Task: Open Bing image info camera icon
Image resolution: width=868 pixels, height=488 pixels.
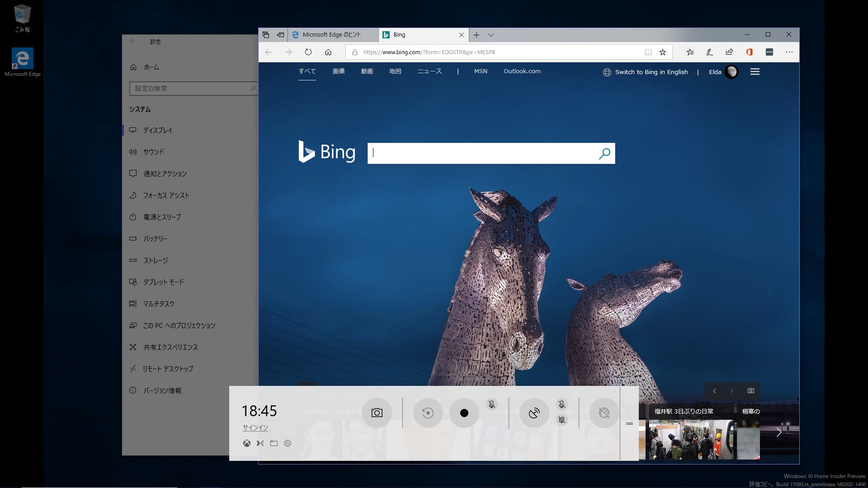Action: [x=751, y=391]
